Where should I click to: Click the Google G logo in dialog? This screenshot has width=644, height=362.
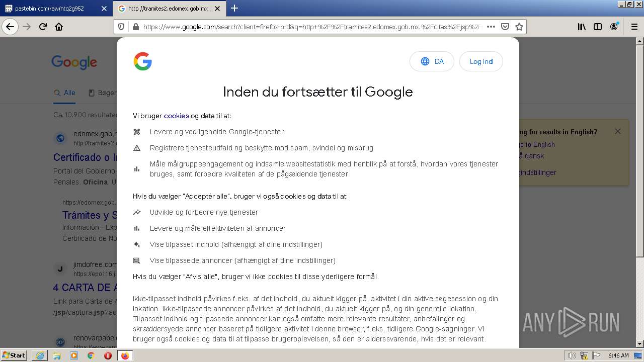(142, 61)
